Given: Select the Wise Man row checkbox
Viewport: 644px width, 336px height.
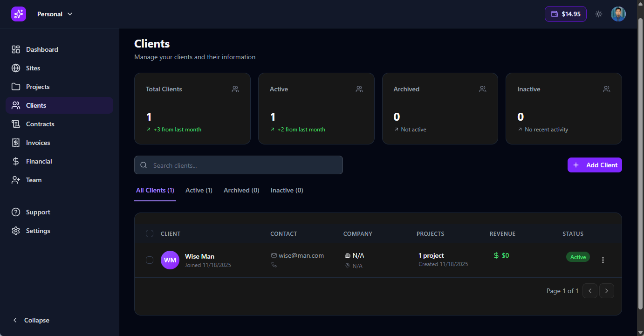Looking at the screenshot, I should [150, 260].
